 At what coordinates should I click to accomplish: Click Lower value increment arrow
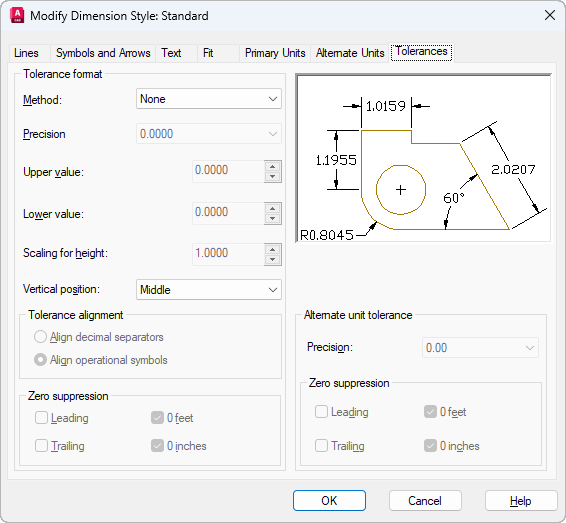pos(273,208)
